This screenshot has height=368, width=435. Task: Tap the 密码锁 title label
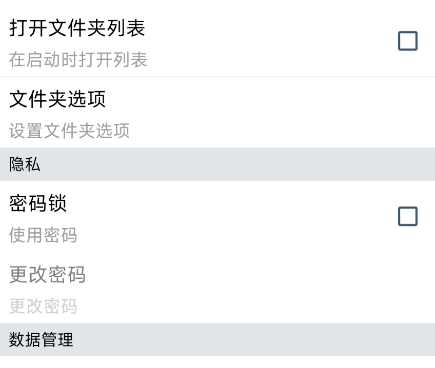[x=38, y=203]
